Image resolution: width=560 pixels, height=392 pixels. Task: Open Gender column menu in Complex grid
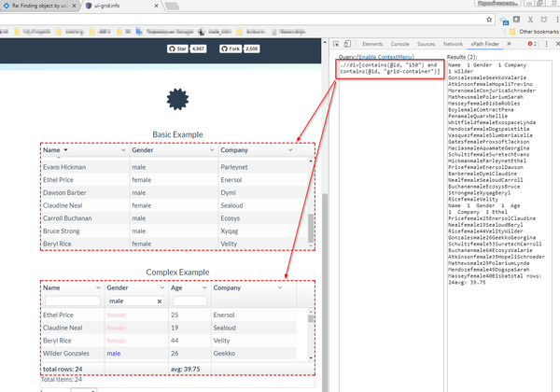[161, 287]
